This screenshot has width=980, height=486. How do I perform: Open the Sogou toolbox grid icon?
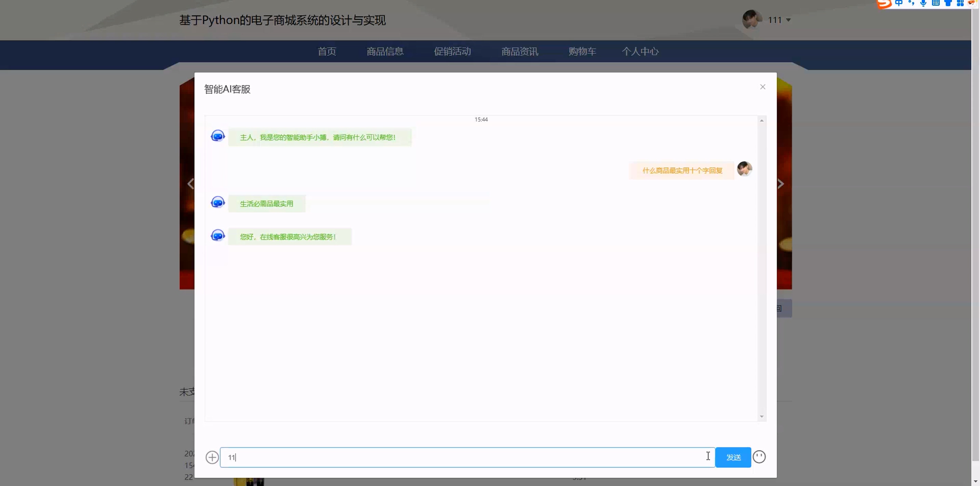[x=960, y=3]
